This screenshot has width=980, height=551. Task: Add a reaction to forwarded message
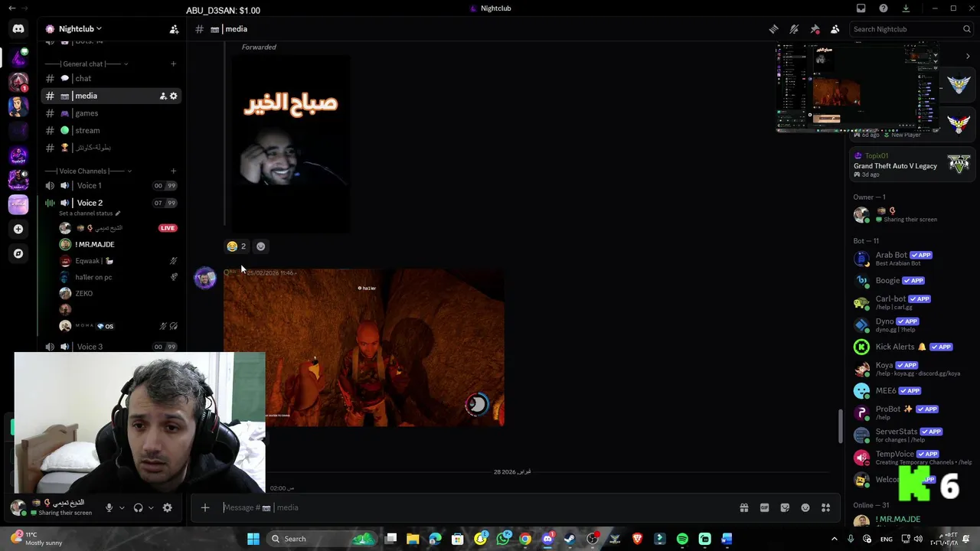point(260,246)
